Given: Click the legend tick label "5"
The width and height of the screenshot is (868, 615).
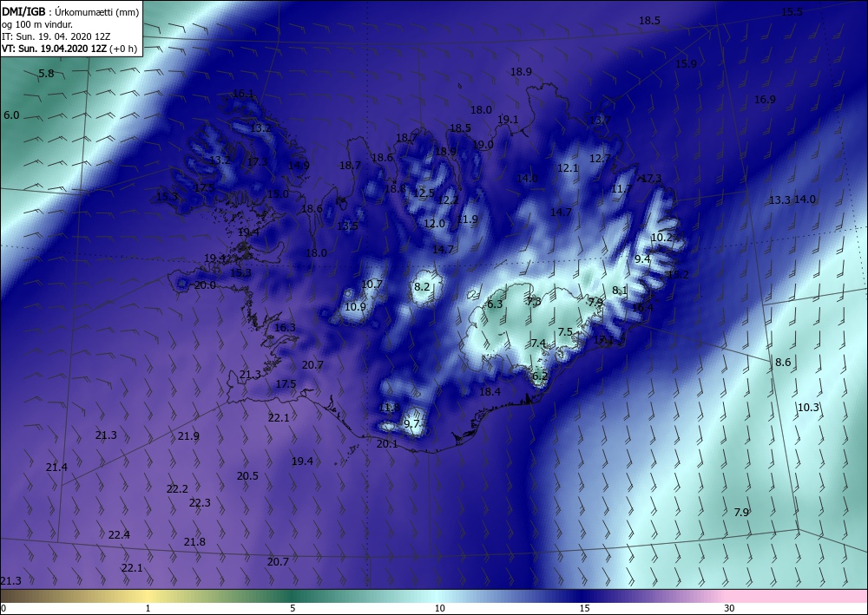Looking at the screenshot, I should 293,608.
